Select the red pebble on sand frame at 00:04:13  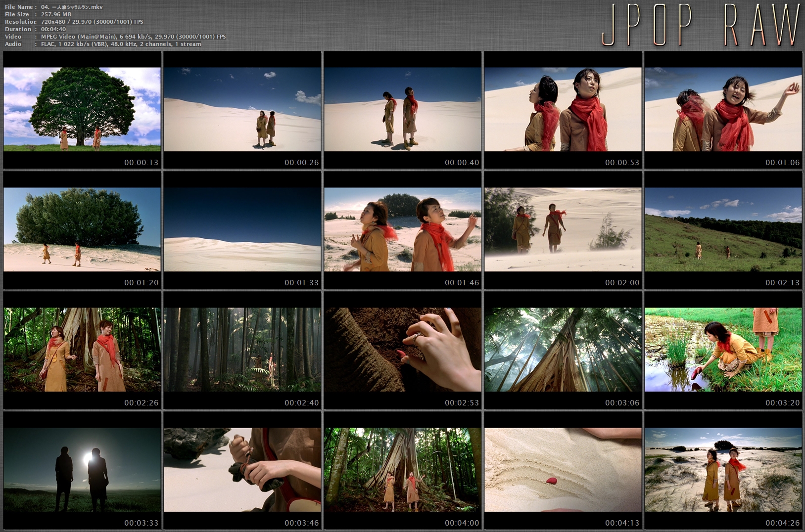click(563, 470)
